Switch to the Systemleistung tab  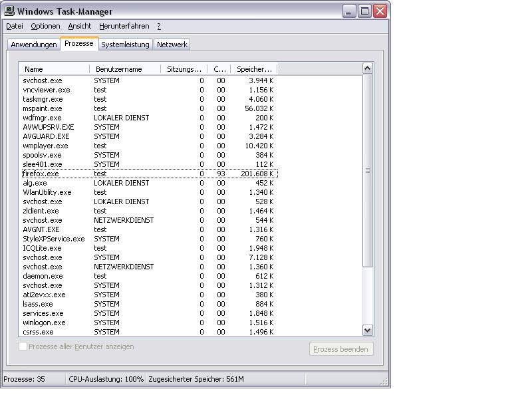[125, 45]
